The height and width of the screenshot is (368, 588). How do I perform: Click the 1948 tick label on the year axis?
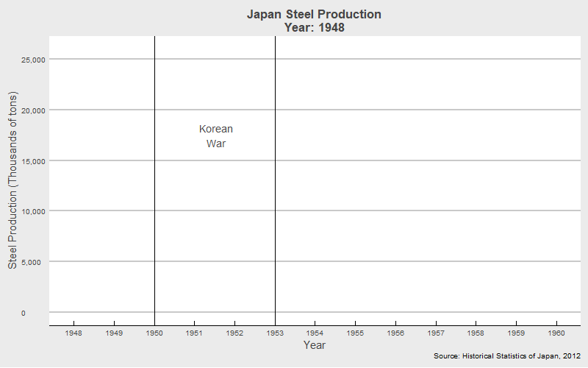coord(73,333)
